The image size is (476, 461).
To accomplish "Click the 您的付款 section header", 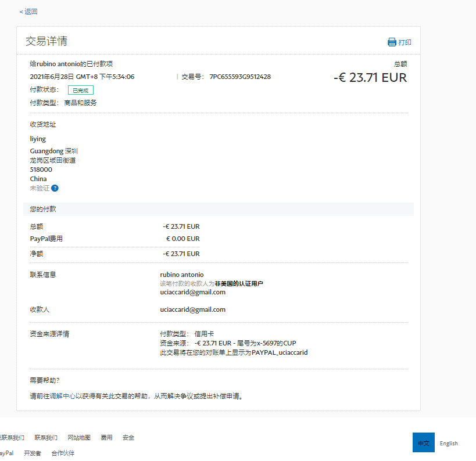I will (x=43, y=209).
